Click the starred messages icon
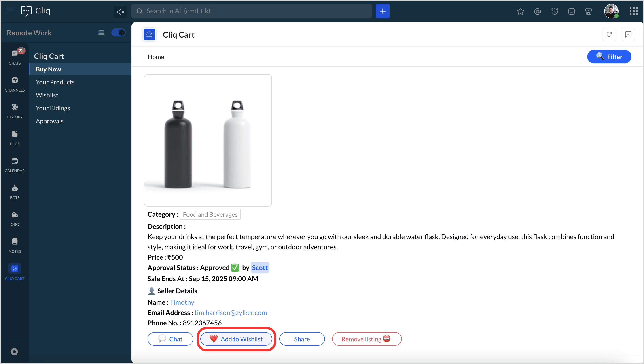Screen dimensions: 644x364 tap(520, 11)
